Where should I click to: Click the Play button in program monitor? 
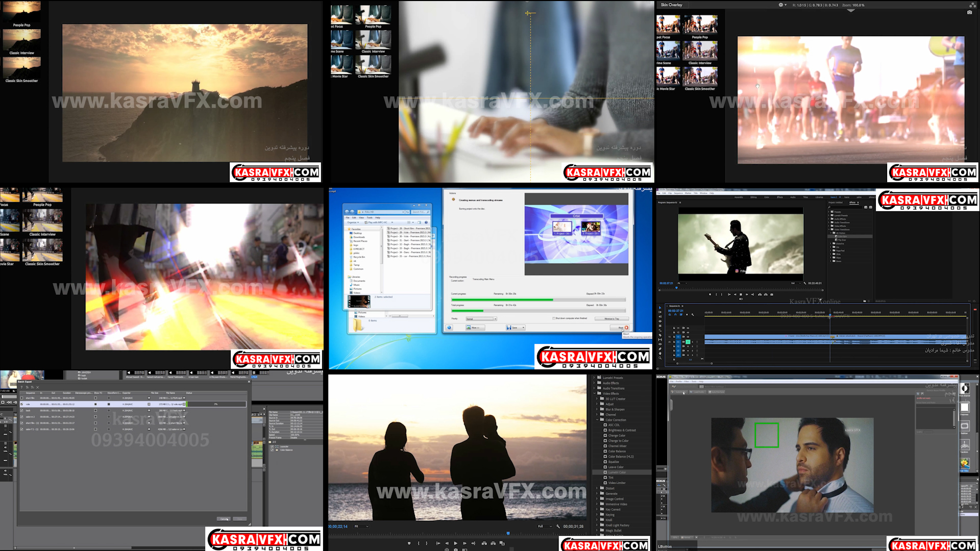(455, 543)
